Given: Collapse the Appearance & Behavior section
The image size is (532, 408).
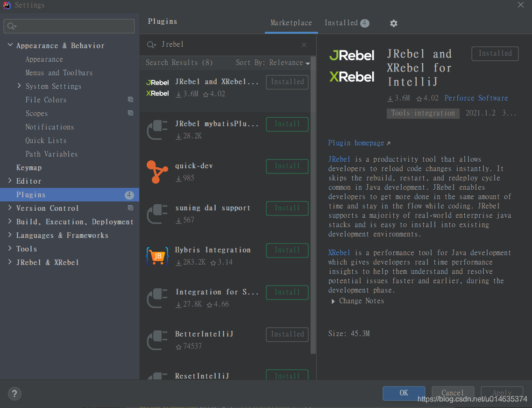Looking at the screenshot, I should coord(10,45).
